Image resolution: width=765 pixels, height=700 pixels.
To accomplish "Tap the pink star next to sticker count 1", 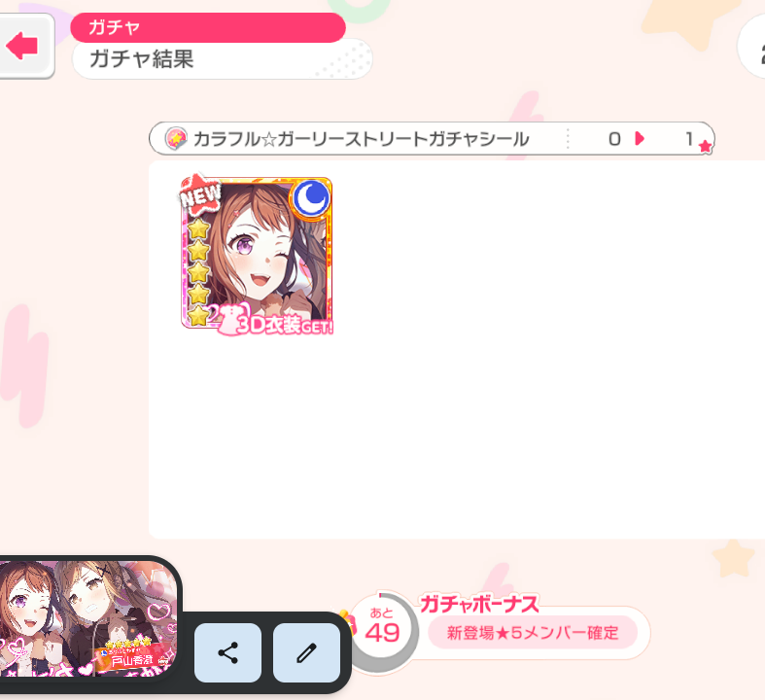I will point(705,146).
